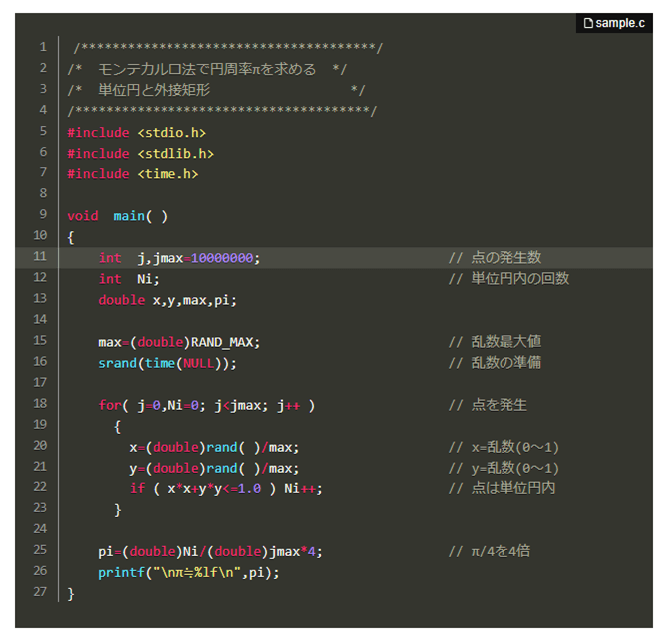Click 'double x,y,max,pi;' declaration

(x=168, y=300)
